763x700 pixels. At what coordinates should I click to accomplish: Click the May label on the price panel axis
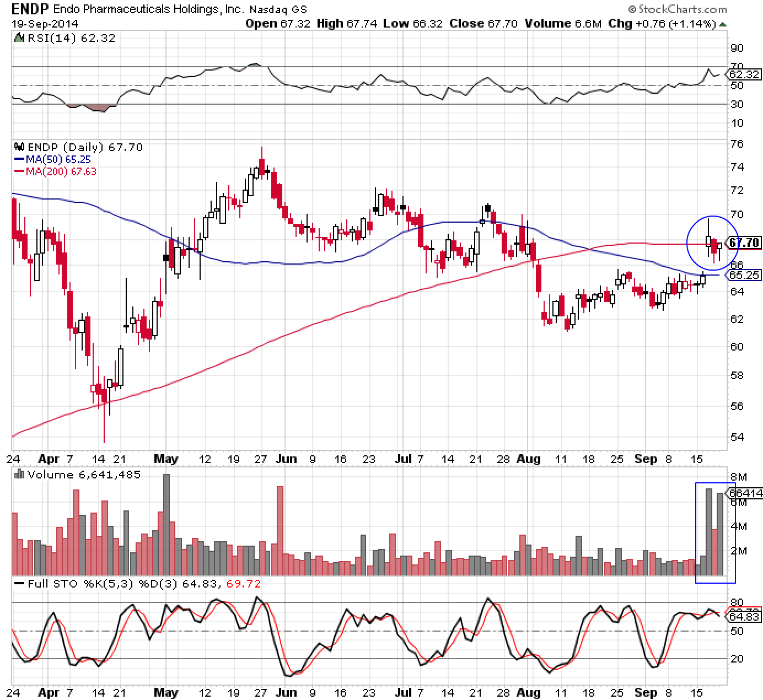[x=166, y=459]
